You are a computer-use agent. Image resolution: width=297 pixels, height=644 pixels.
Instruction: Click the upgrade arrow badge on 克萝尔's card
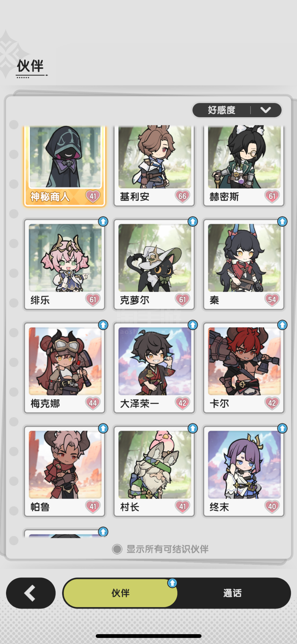coord(193,221)
